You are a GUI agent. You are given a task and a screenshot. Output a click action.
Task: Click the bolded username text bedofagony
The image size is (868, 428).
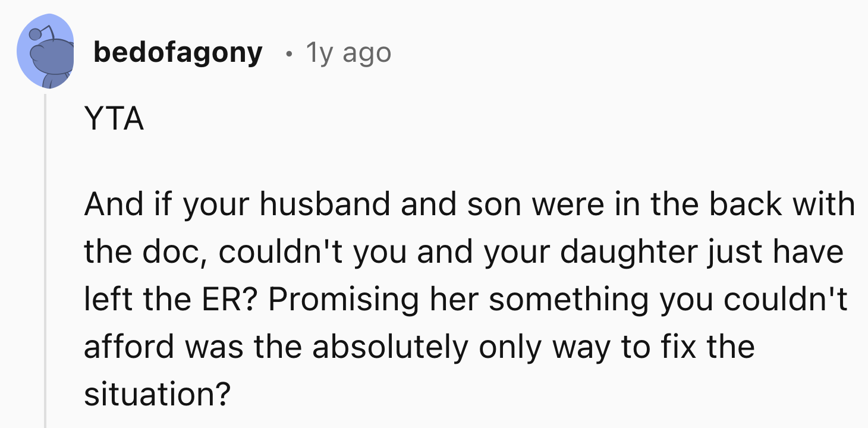point(177,52)
